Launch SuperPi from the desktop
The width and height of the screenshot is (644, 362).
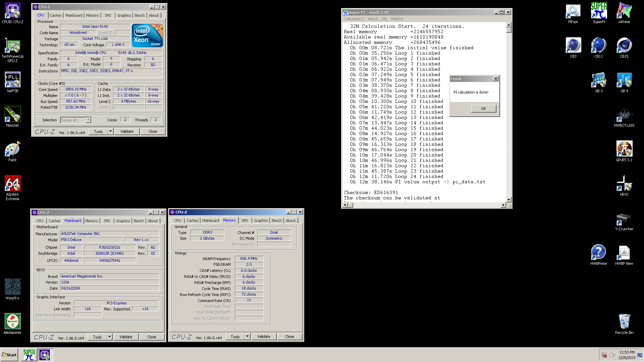click(599, 13)
